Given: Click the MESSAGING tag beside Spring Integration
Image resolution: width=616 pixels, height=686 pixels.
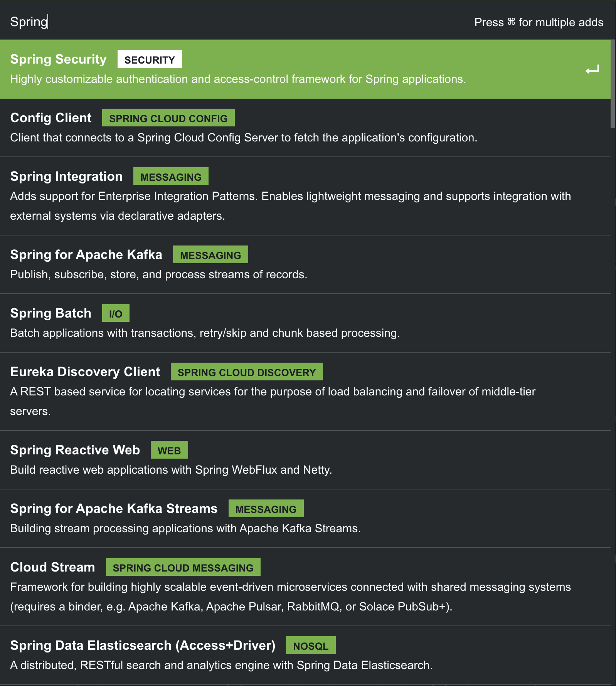Looking at the screenshot, I should point(171,177).
